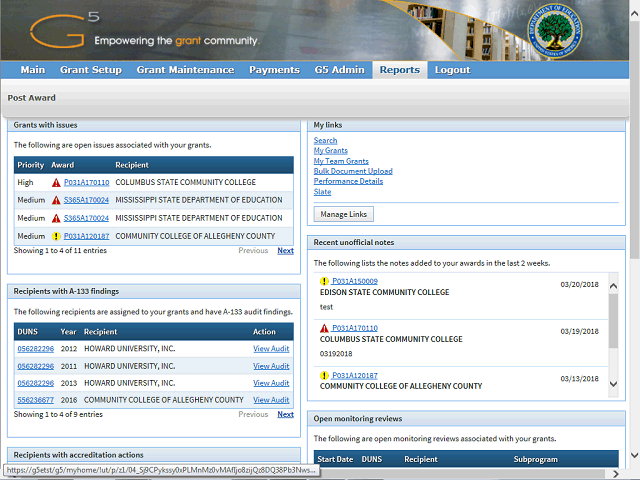Click red alert icon next to Columbus State note

coord(324,328)
